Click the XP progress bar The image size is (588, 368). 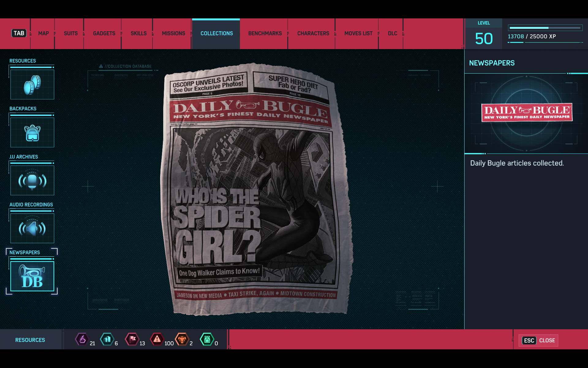pos(545,28)
